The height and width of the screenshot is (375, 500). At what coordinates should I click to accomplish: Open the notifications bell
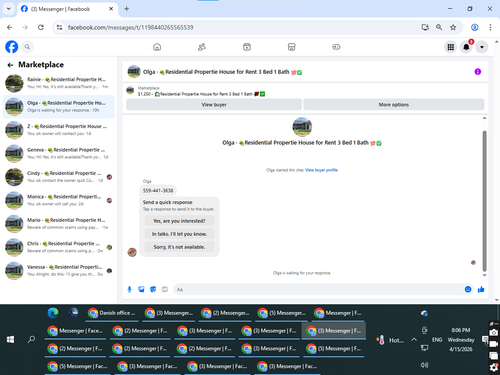tap(466, 47)
